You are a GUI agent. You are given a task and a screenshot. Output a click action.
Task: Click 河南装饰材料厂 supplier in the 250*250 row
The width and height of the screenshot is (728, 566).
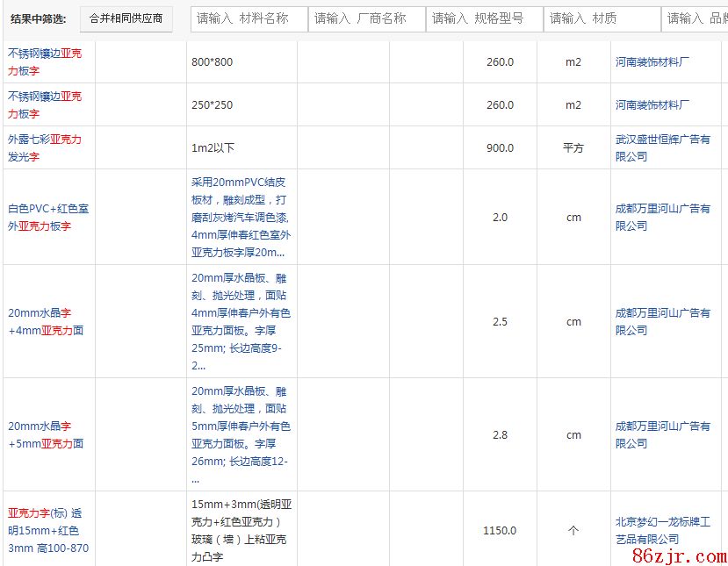tap(652, 105)
